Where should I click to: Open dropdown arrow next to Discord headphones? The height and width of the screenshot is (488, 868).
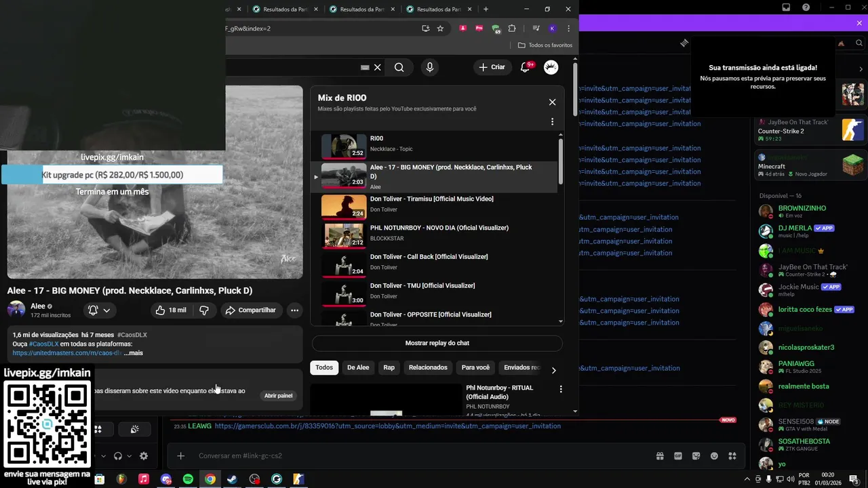click(129, 456)
